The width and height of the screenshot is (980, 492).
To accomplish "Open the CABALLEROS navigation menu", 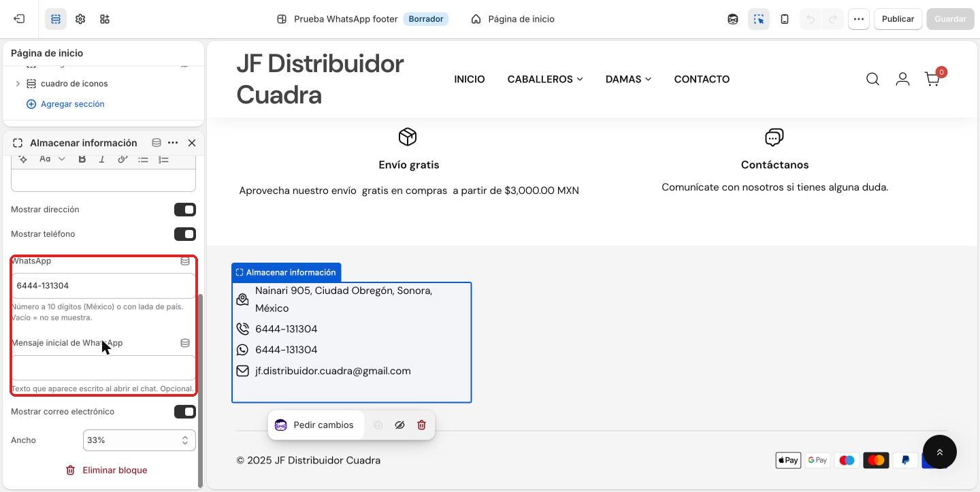I will (545, 79).
